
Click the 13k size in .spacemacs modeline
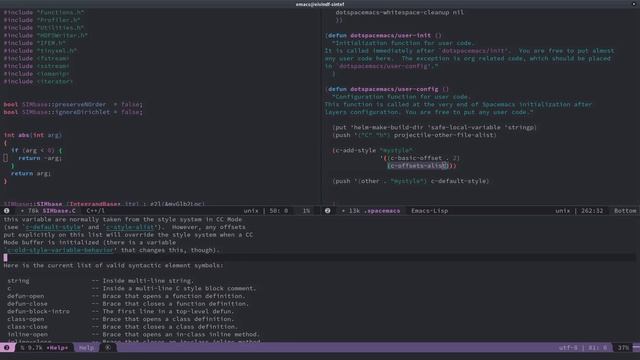354,211
